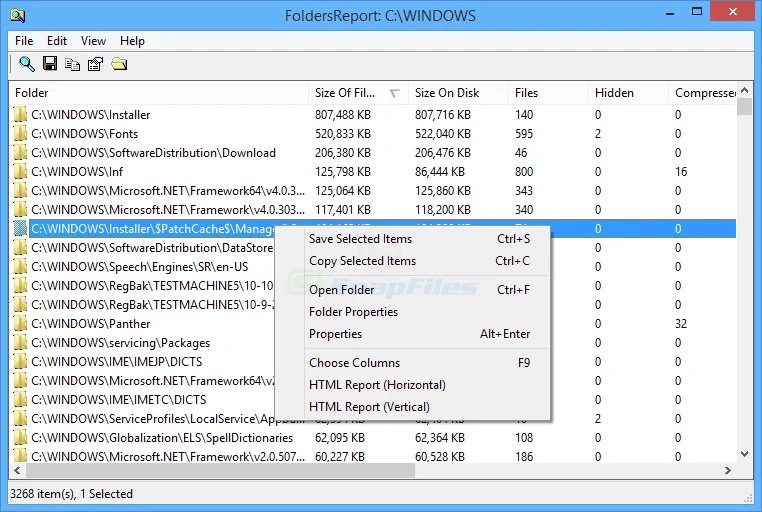
Task: Click horizontal scrollbar left arrow
Action: point(17,470)
